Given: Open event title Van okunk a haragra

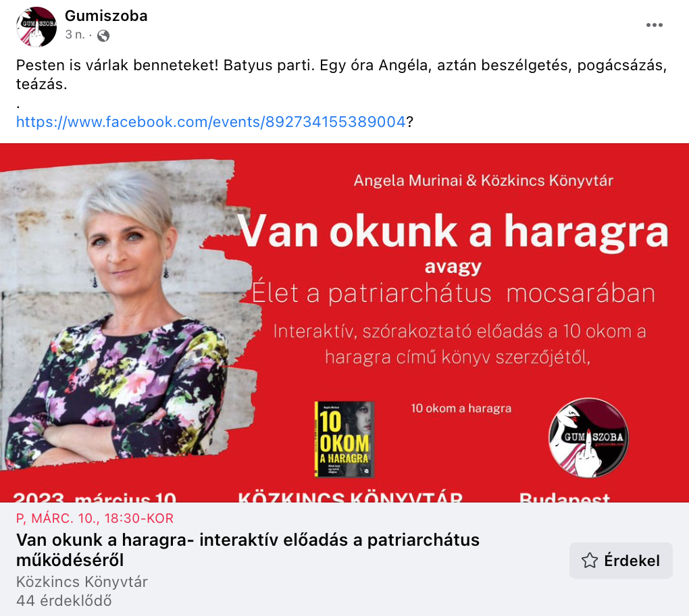Looking at the screenshot, I should tap(247, 550).
